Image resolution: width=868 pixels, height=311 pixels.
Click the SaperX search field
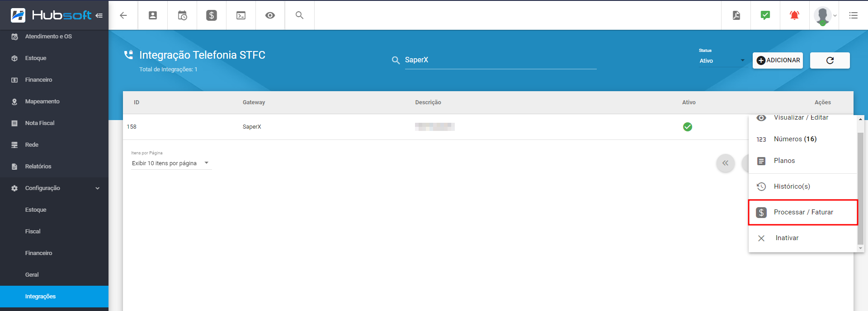pyautogui.click(x=500, y=60)
